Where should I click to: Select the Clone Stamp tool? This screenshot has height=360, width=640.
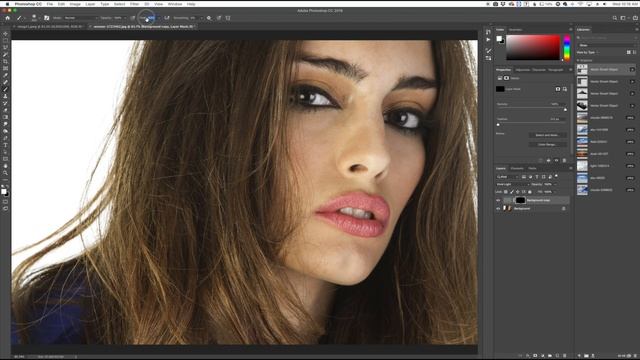point(5,96)
